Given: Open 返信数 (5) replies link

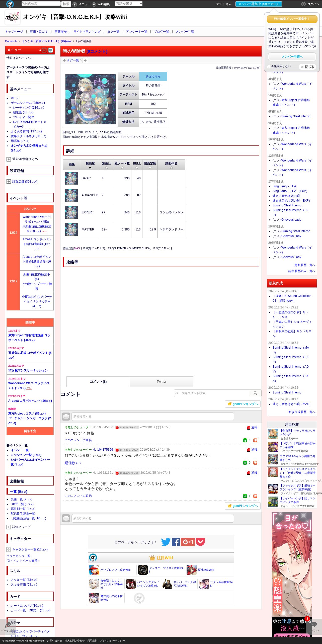Looking at the screenshot, I should click(x=72, y=463).
